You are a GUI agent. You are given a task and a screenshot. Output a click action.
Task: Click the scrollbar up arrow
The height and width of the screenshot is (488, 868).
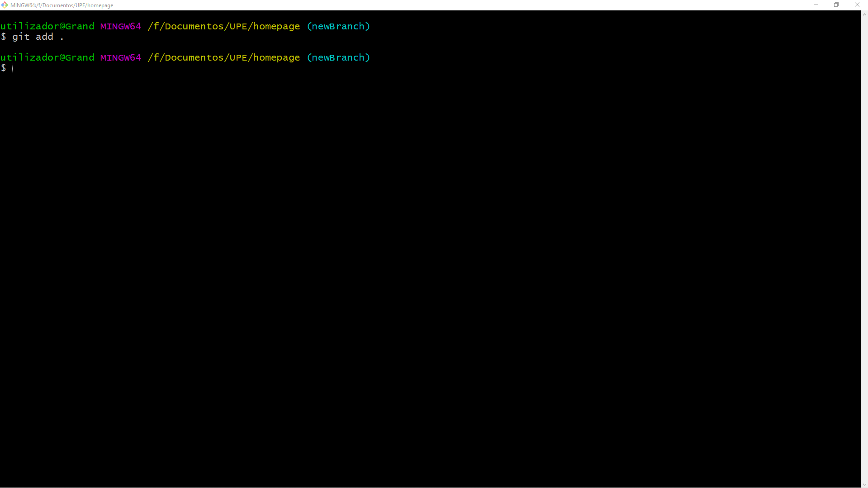coord(864,14)
